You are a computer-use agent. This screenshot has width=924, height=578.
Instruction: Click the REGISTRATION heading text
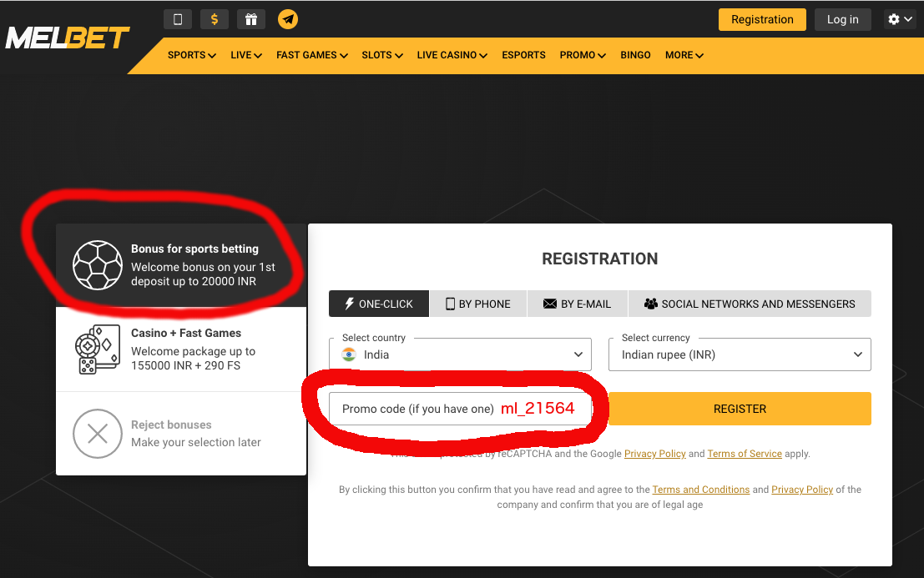[x=600, y=259]
